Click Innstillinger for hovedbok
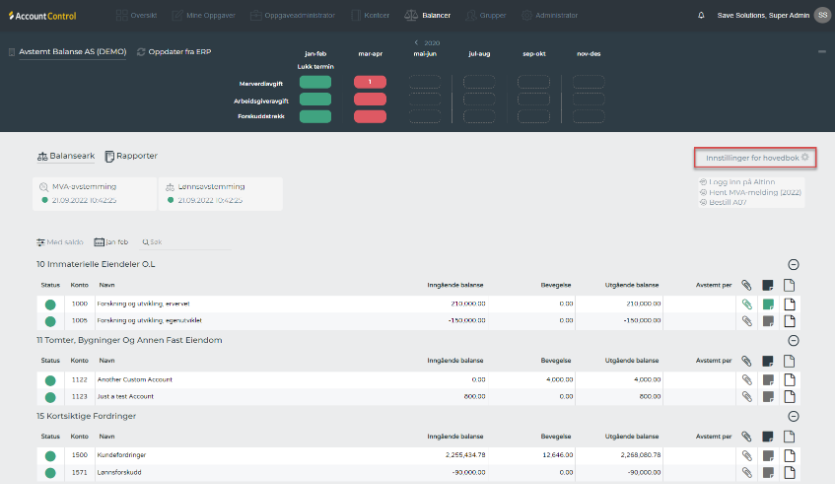The image size is (835, 484). (x=756, y=157)
